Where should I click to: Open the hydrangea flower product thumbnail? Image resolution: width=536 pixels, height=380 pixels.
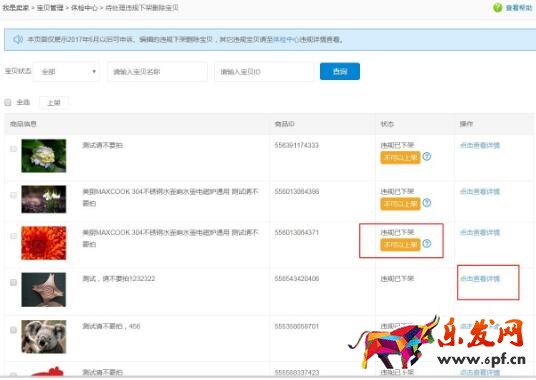(44, 155)
